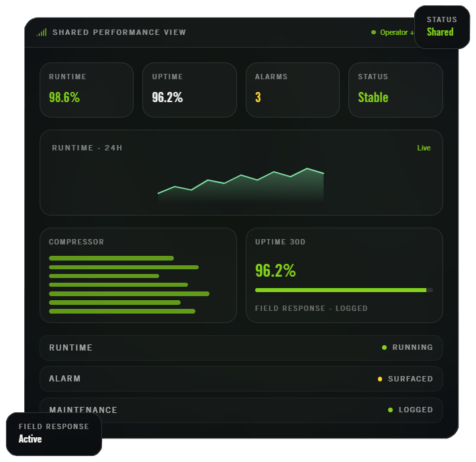Click the RUNTIME · 24H chart title
This screenshot has height=462, width=476.
click(x=87, y=148)
